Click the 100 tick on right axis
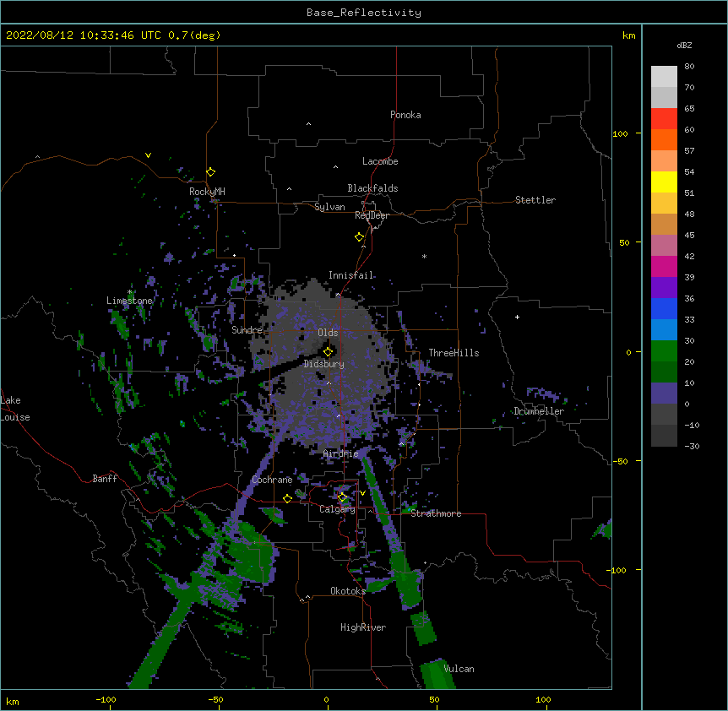728x711 pixels. click(620, 133)
